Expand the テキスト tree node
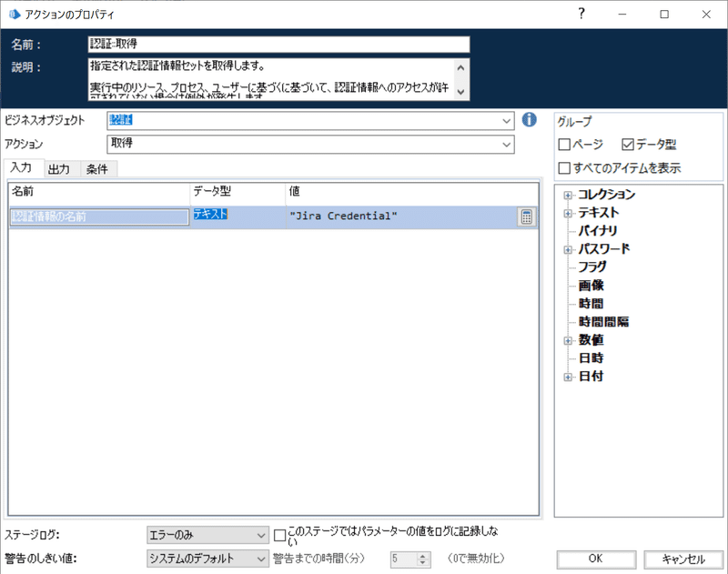The height and width of the screenshot is (574, 728). pyautogui.click(x=568, y=214)
